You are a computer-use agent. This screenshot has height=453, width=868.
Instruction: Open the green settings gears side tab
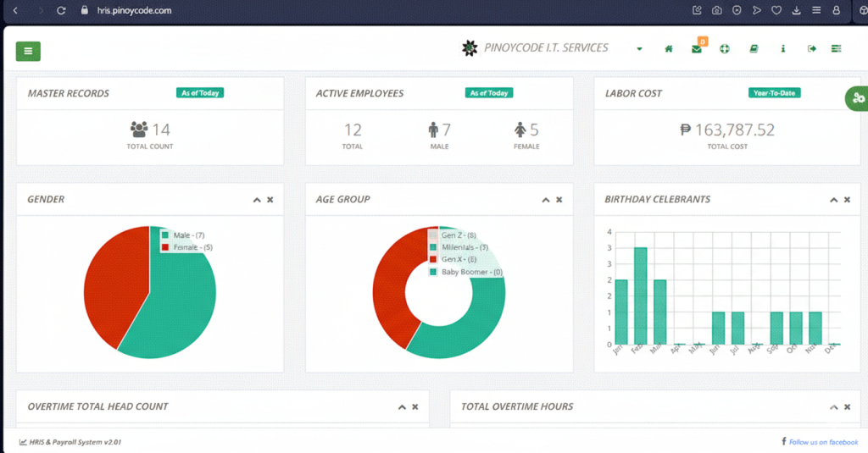tap(856, 98)
